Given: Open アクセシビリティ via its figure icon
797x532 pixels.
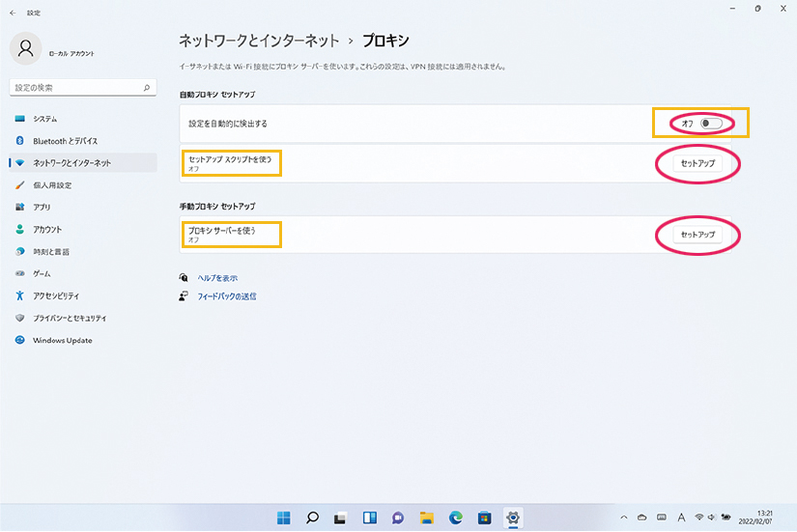Looking at the screenshot, I should click(20, 296).
